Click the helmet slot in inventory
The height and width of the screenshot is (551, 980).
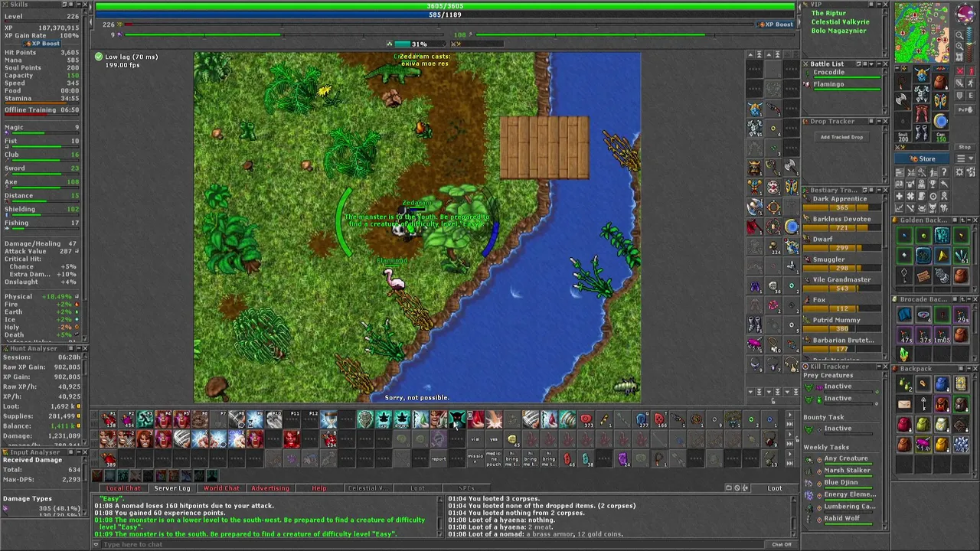(x=923, y=76)
